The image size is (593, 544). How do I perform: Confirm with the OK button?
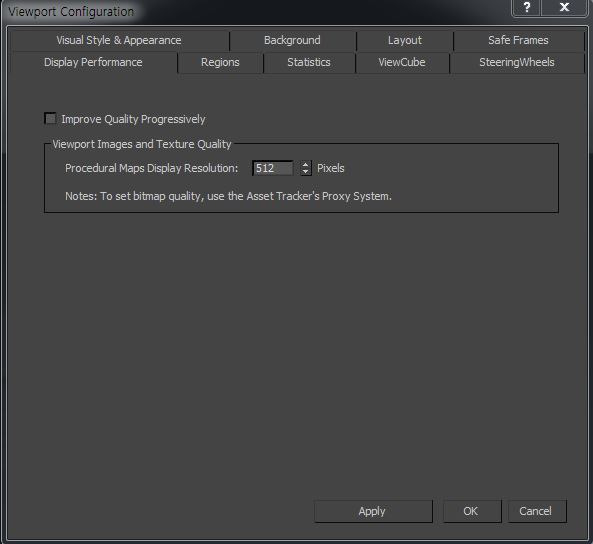[x=472, y=511]
